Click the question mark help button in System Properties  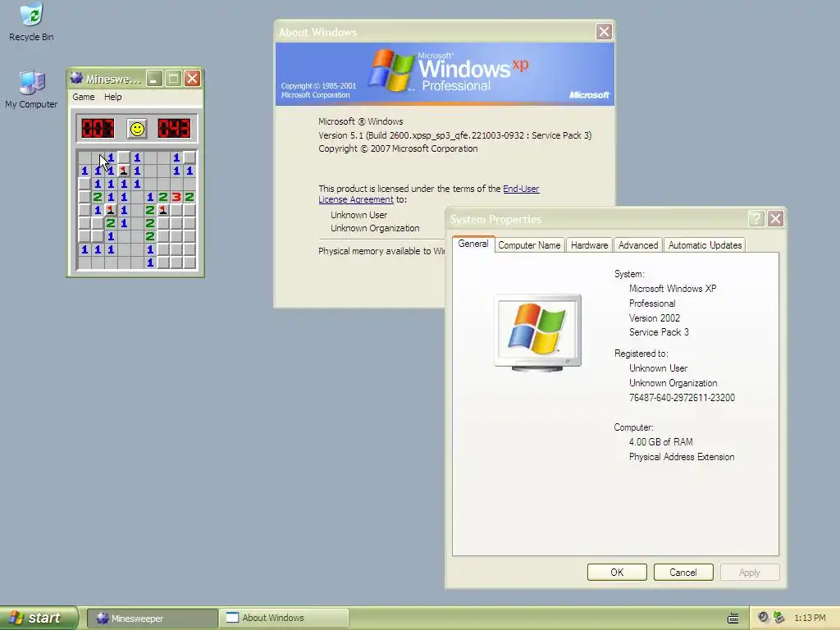(x=756, y=218)
